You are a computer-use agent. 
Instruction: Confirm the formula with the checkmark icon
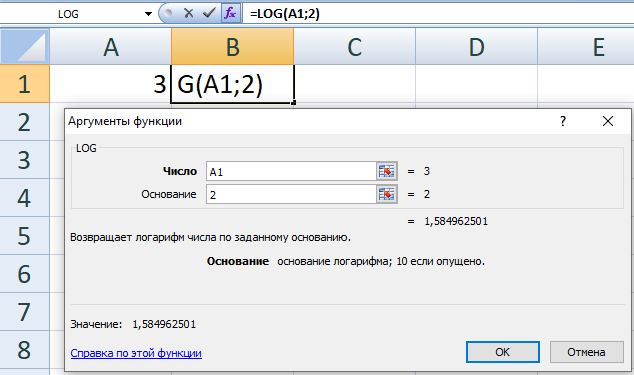[x=209, y=13]
